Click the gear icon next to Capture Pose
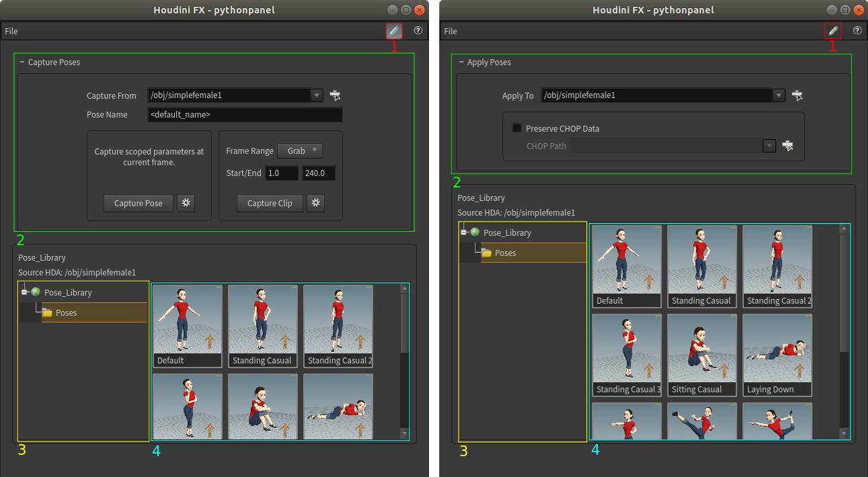The height and width of the screenshot is (477, 868). click(x=186, y=203)
